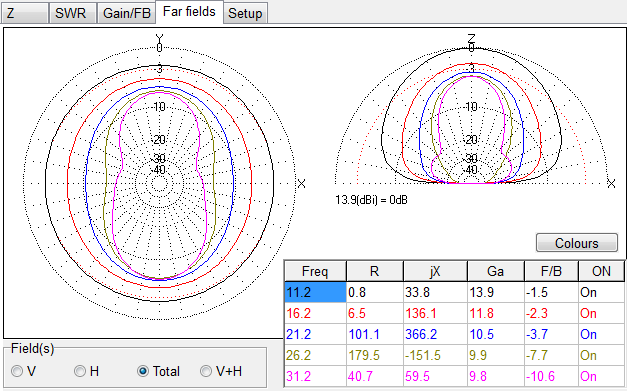This screenshot has height=392, width=627.
Task: Click the gain value 9.8
Action: tap(495, 376)
